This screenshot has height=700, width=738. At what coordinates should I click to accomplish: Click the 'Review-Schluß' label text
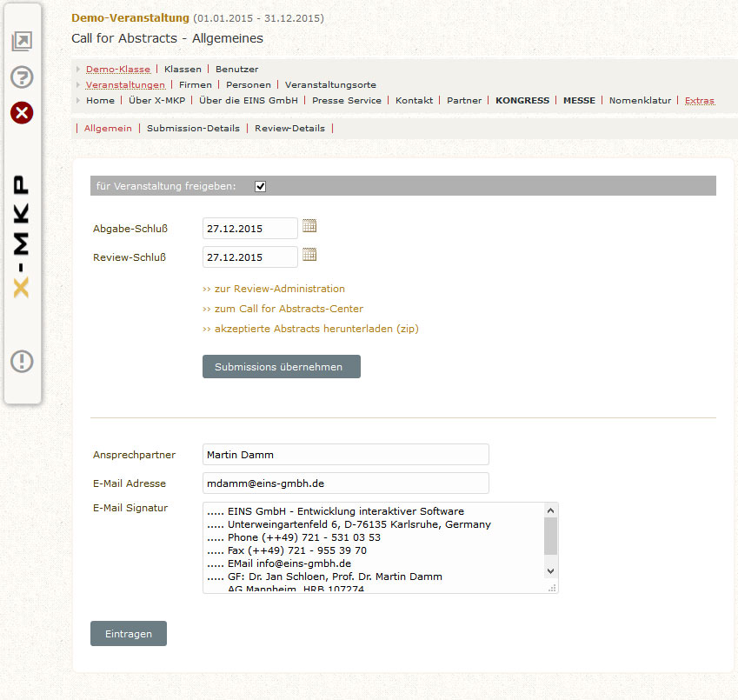pos(130,257)
